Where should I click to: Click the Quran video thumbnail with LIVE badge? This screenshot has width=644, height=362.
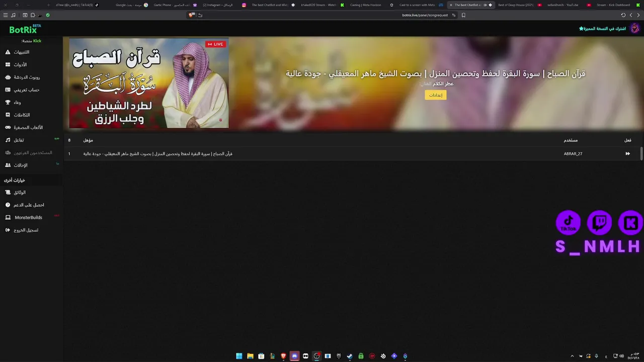(x=149, y=83)
